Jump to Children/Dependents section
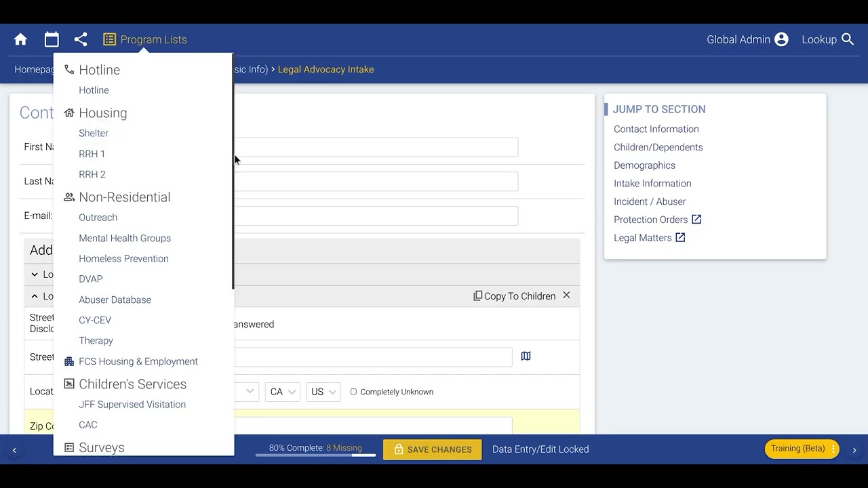Screen dimensions: 868x488 point(658,147)
